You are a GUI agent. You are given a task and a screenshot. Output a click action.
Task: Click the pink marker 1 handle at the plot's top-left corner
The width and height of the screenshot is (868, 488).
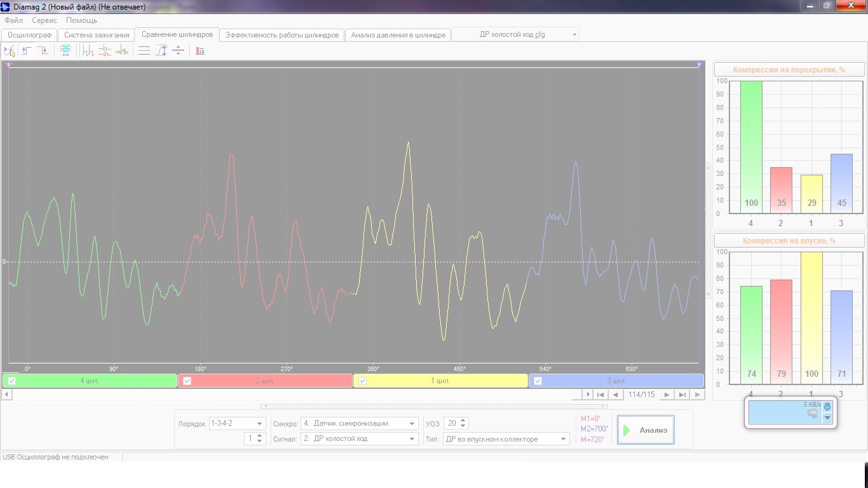point(9,65)
